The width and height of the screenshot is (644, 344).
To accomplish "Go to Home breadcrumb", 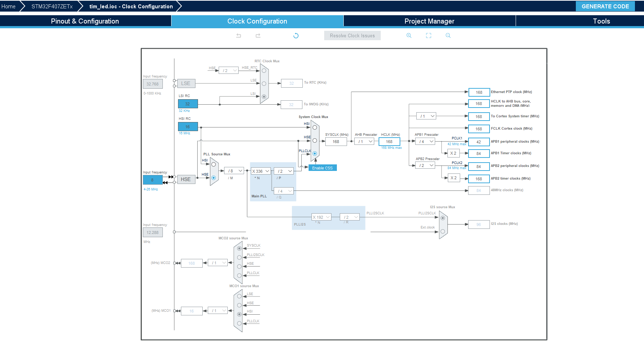I will point(9,7).
